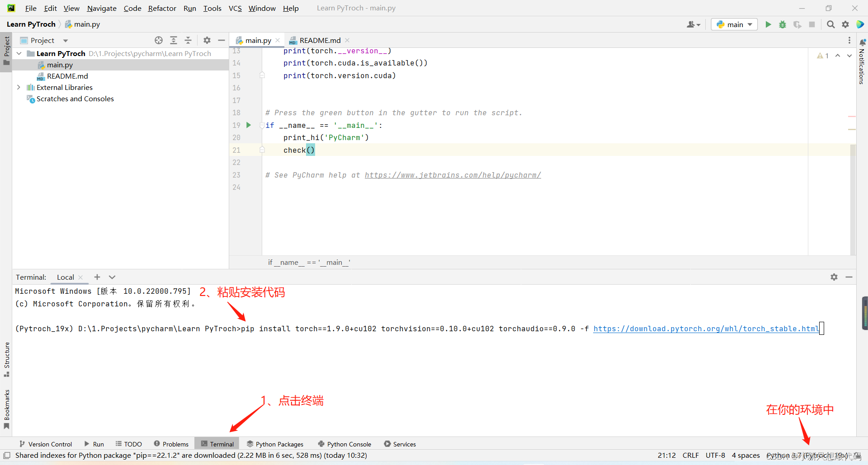Select opened file locate target icon
The image size is (868, 465).
(x=159, y=40)
